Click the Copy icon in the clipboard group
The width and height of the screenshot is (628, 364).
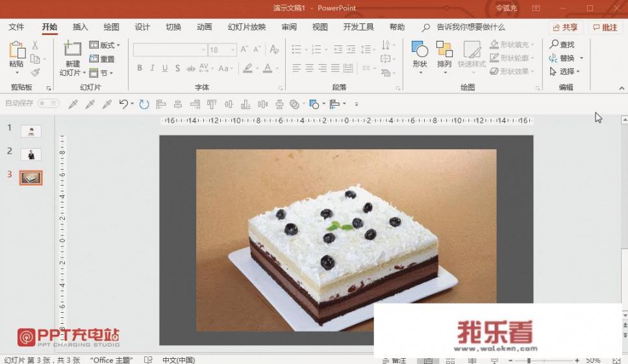coord(35,59)
